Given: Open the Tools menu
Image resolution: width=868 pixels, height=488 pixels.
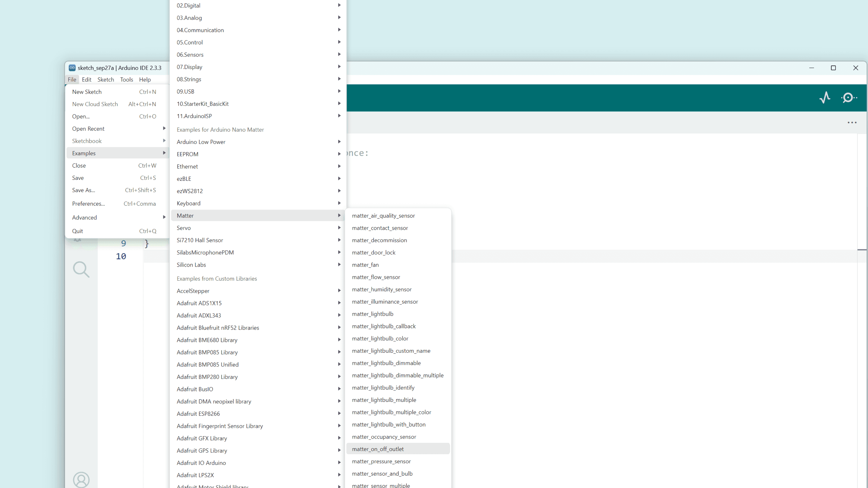Looking at the screenshot, I should click(126, 80).
